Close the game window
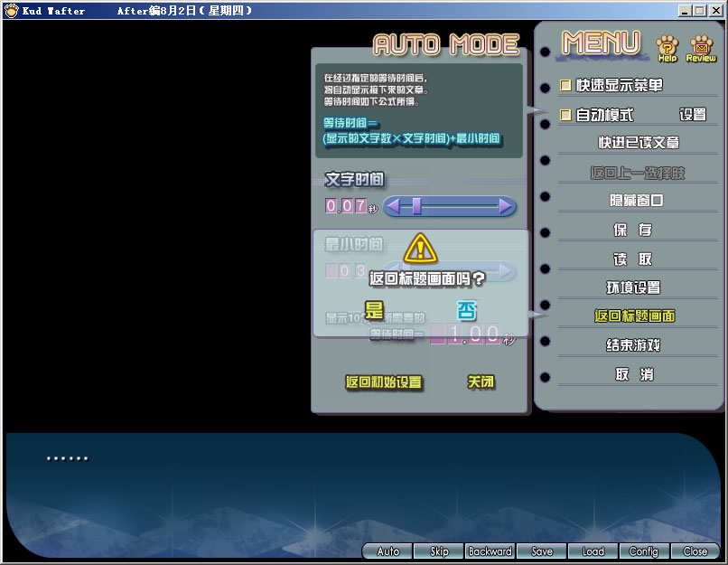Screen dimensions: 728x565 click(715, 11)
